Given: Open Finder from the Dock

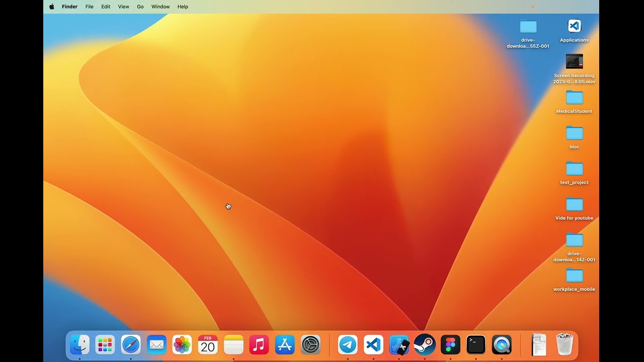Looking at the screenshot, I should coord(79,345).
